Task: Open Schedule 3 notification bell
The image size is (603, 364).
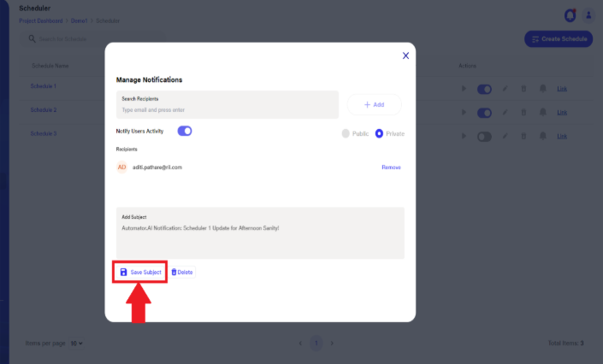Action: tap(542, 136)
